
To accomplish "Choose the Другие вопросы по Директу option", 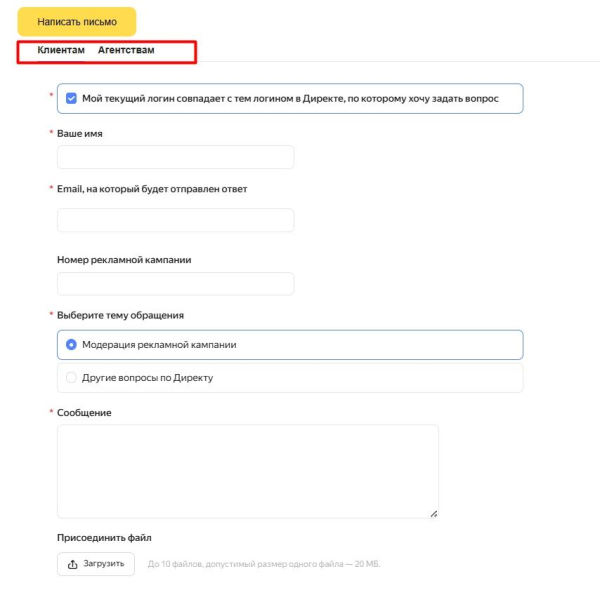I will 71,378.
